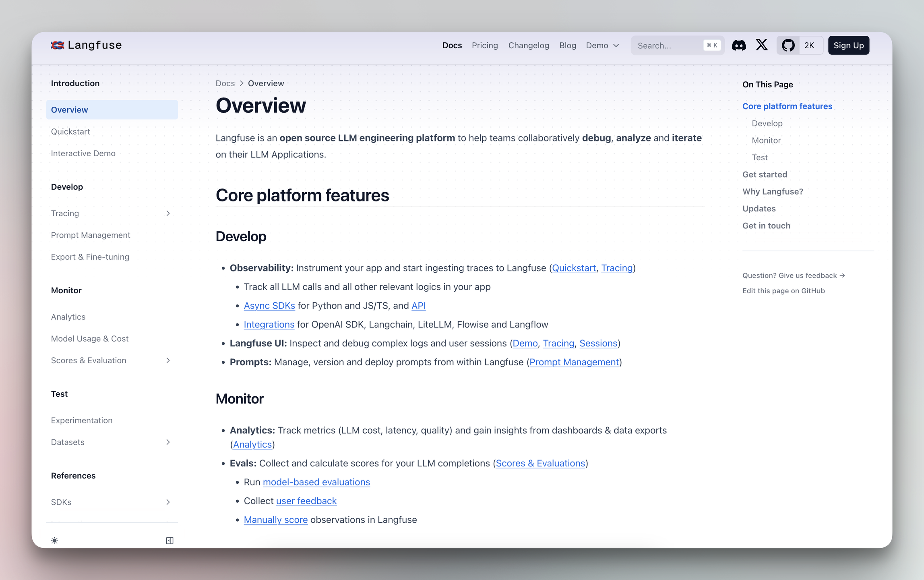Viewport: 924px width, 580px height.
Task: Toggle light/dark theme sun icon
Action: point(55,541)
